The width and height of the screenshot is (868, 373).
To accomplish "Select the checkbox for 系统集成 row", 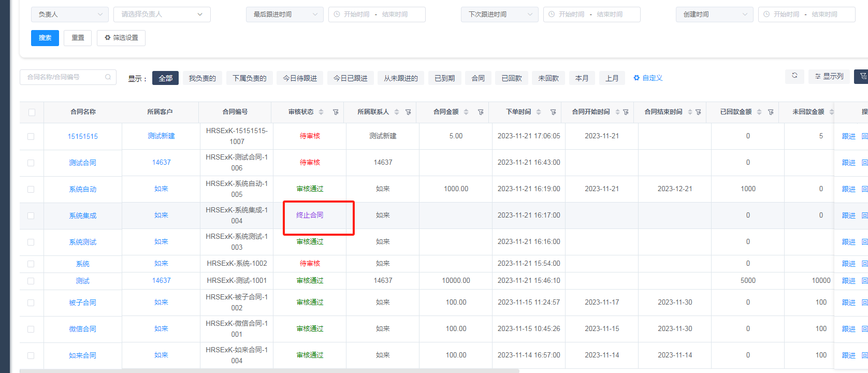I will pyautogui.click(x=31, y=216).
